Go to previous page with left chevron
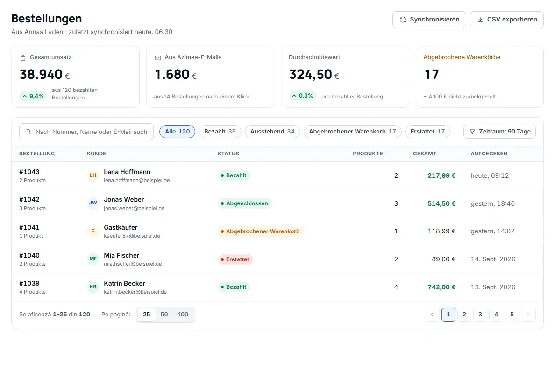The width and height of the screenshot is (555, 392). (x=432, y=315)
